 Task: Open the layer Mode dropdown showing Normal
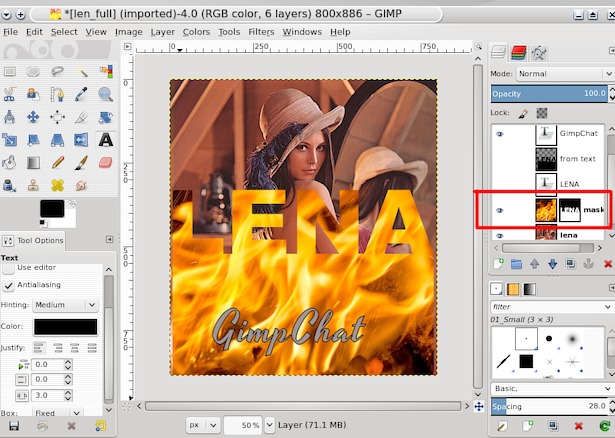tap(564, 74)
